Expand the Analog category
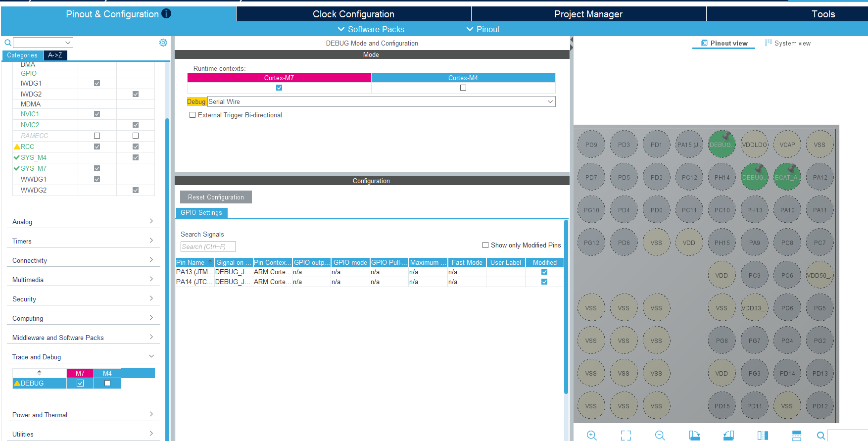Screen dimensions: 868x441 click(x=83, y=222)
